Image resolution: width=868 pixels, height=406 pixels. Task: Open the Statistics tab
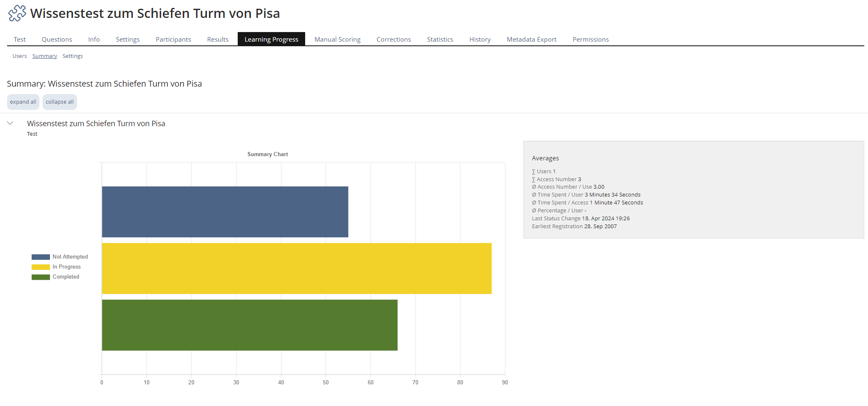click(x=440, y=39)
